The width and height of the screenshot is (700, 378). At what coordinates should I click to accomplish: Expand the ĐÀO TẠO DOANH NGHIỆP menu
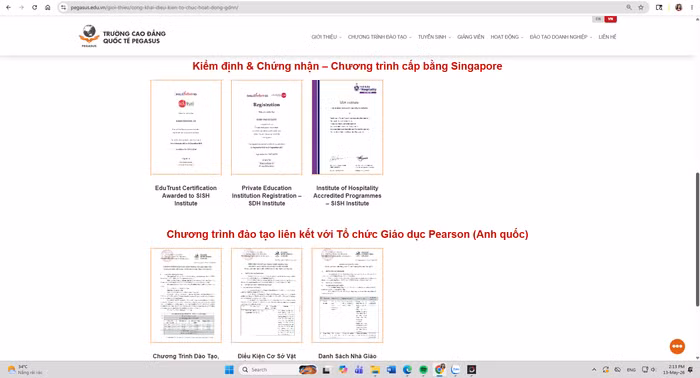pyautogui.click(x=561, y=37)
